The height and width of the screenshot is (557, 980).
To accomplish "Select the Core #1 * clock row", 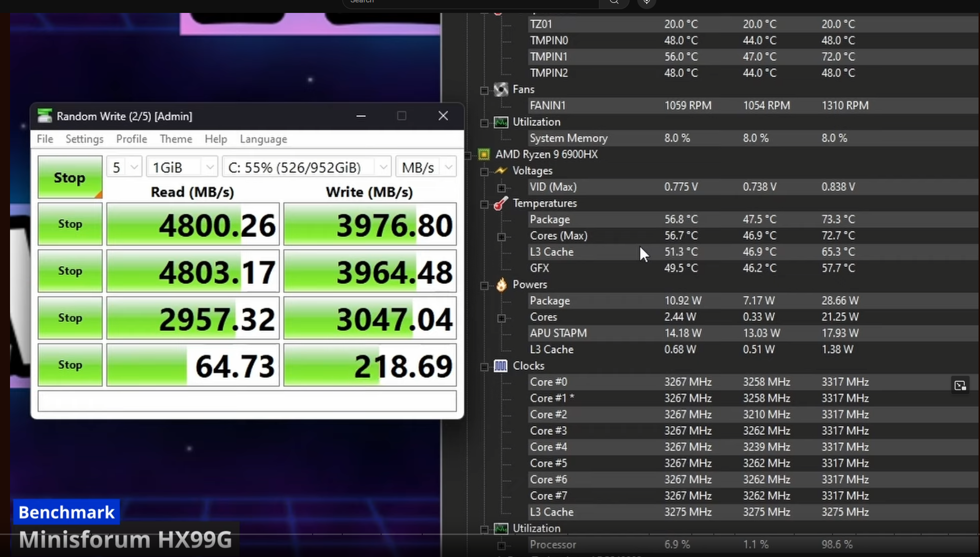I will click(753, 398).
